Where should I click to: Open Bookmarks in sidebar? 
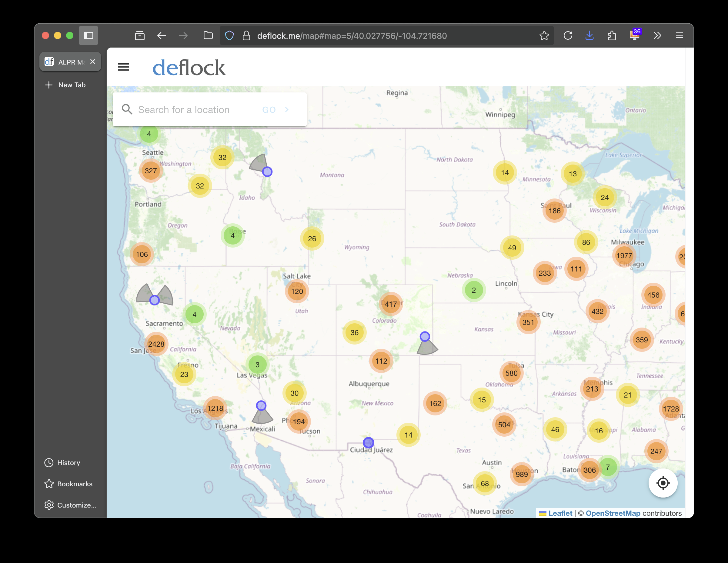coord(68,484)
